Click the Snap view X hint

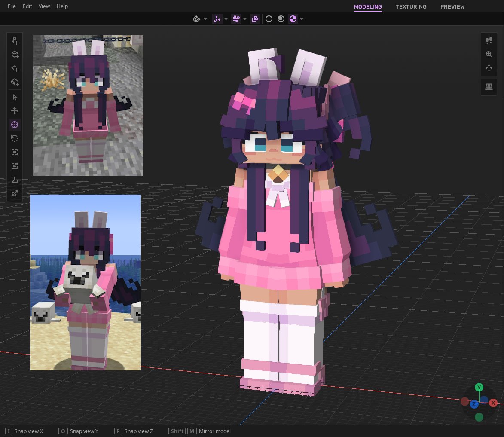pos(24,431)
